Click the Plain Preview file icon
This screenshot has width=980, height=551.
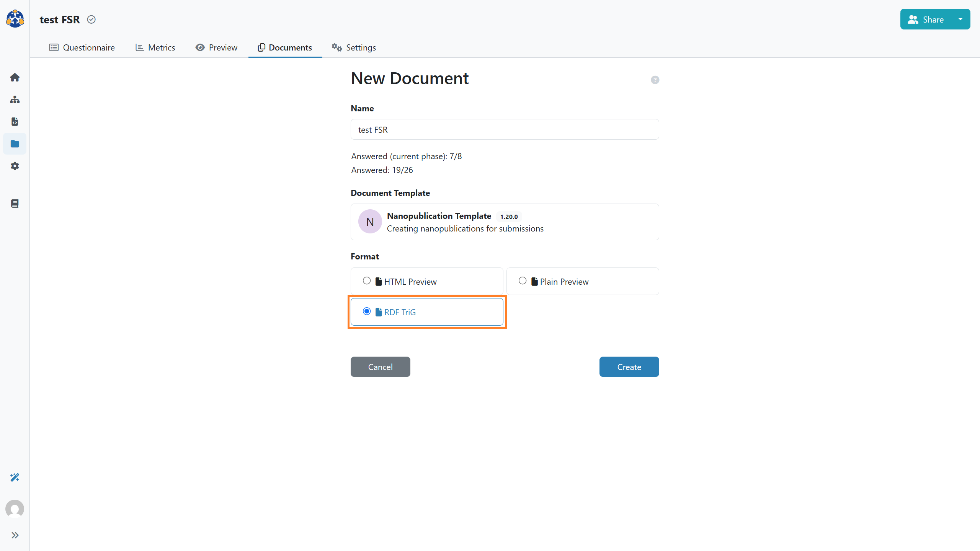534,282
